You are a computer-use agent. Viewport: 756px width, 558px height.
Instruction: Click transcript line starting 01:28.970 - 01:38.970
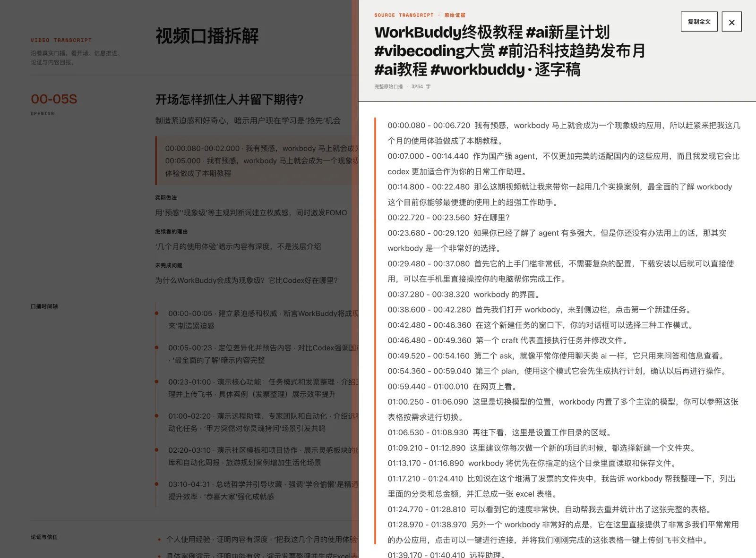tap(564, 532)
